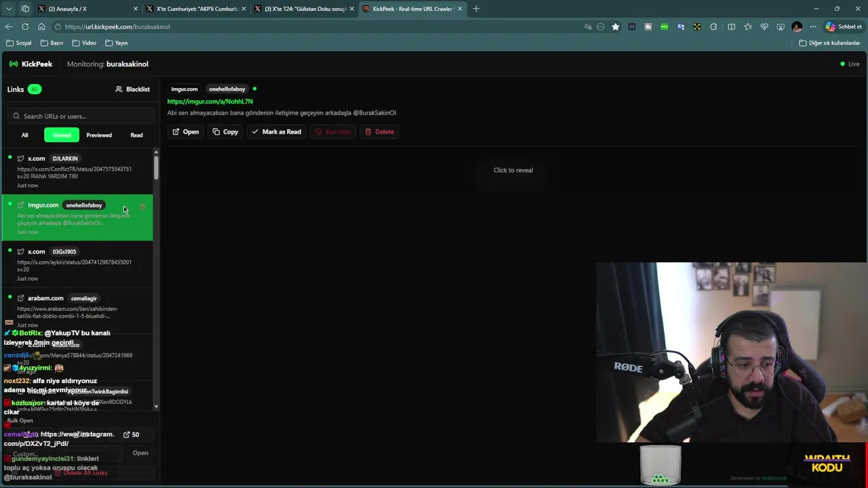Toggle split screen view

pos(731,26)
